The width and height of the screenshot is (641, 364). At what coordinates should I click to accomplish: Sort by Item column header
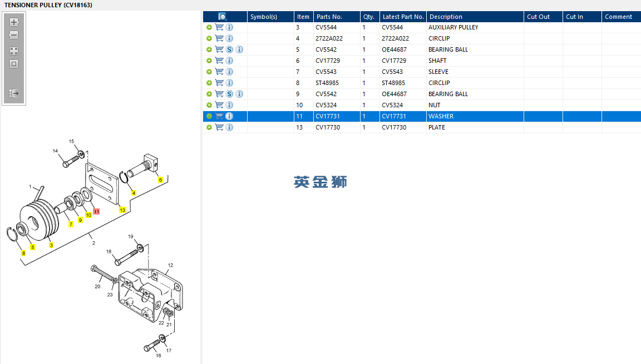303,17
